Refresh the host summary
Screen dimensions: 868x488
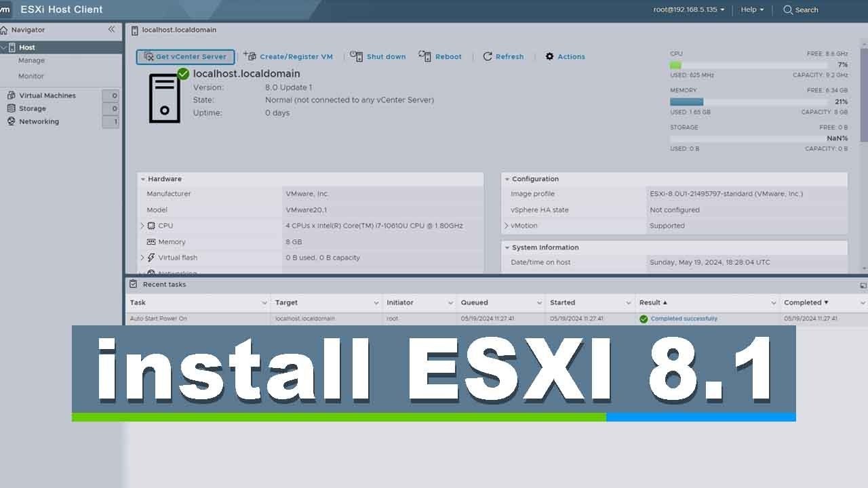click(503, 57)
